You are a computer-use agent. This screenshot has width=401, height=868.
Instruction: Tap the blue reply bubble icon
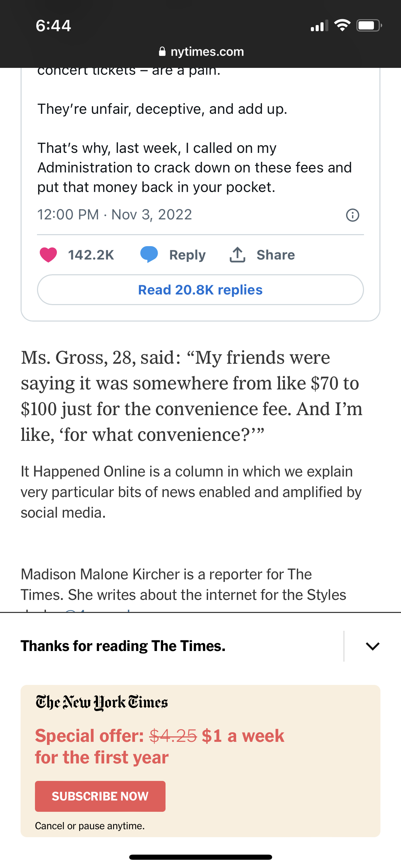pos(149,255)
